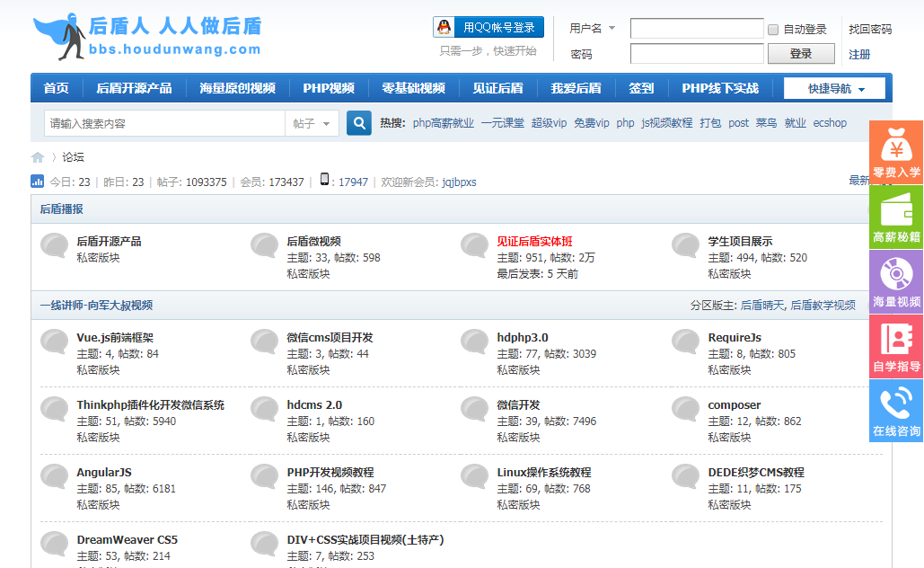Screen dimensions: 924x568
Task: Click the 注册 link
Action: (x=859, y=54)
